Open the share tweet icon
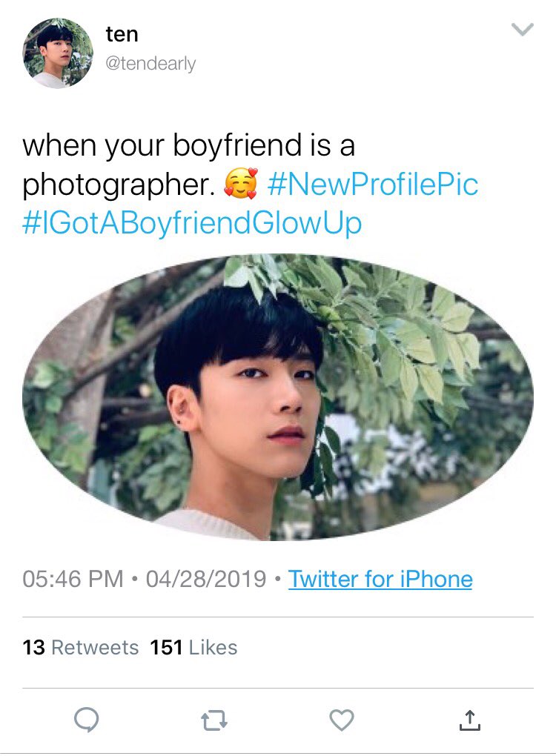Image resolution: width=556 pixels, height=756 pixels. 470,720
